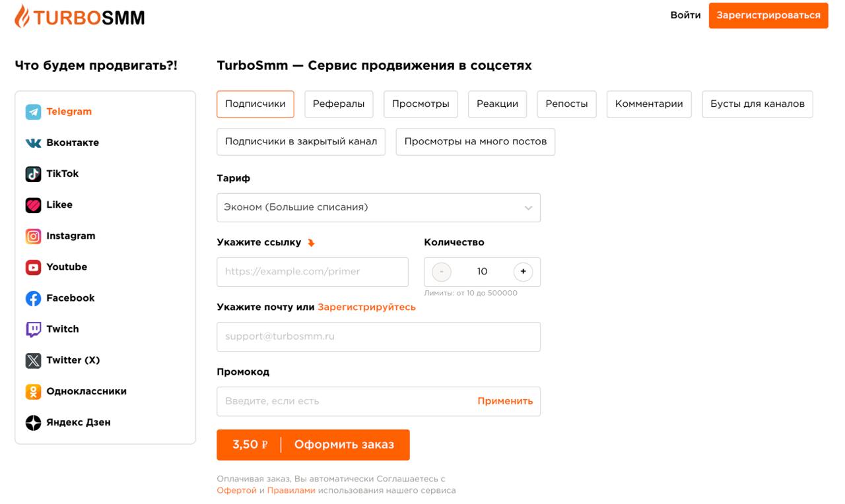Select the Likee heart icon
845x504 pixels.
click(x=33, y=205)
